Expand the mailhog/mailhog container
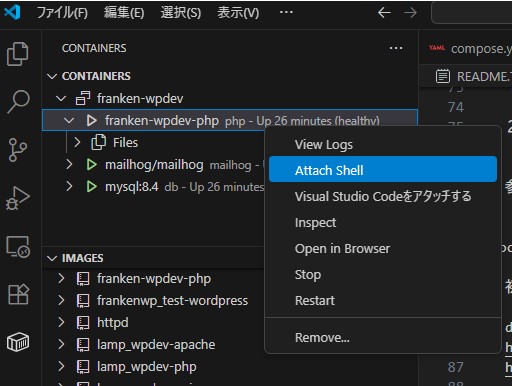 click(x=69, y=164)
